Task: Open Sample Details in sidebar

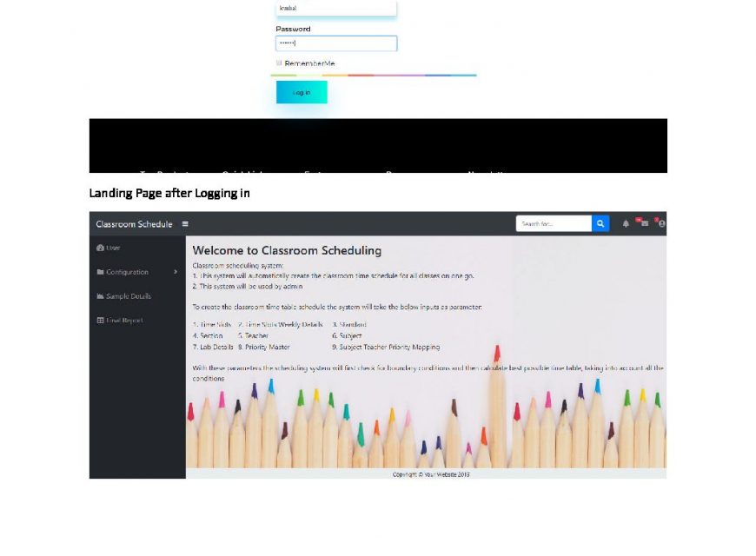Action: [129, 296]
